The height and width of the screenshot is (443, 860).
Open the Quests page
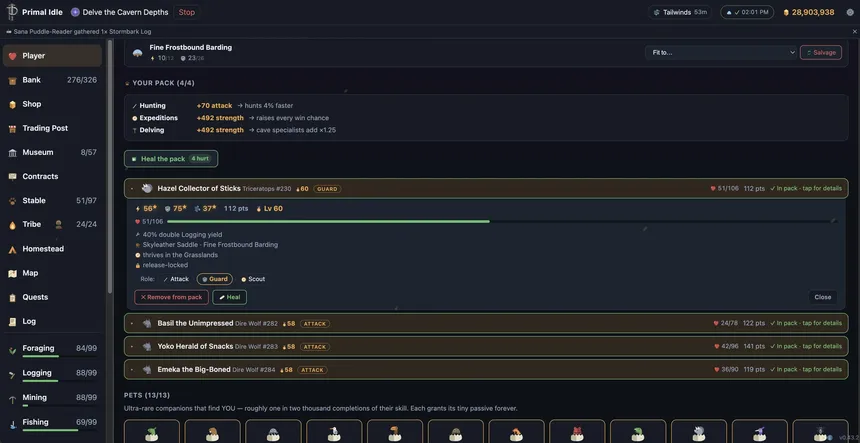click(x=52, y=297)
